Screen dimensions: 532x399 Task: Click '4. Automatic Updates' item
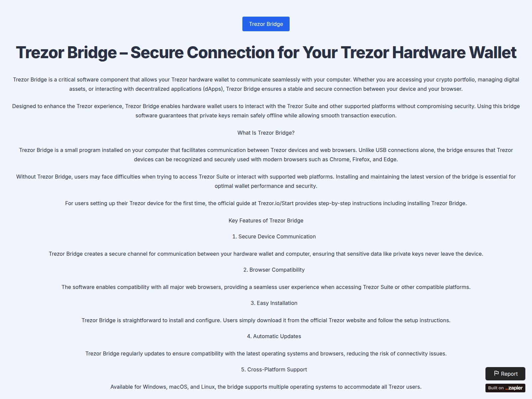[x=274, y=336]
